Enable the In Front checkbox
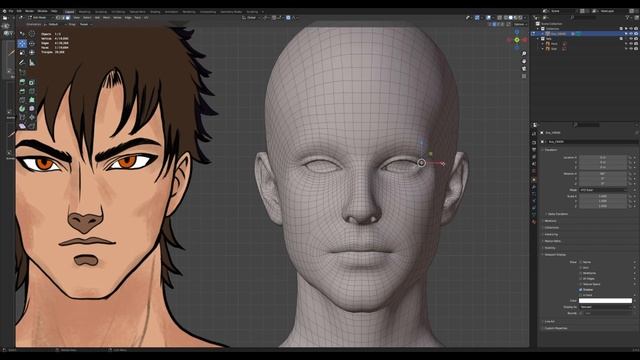 pyautogui.click(x=580, y=295)
